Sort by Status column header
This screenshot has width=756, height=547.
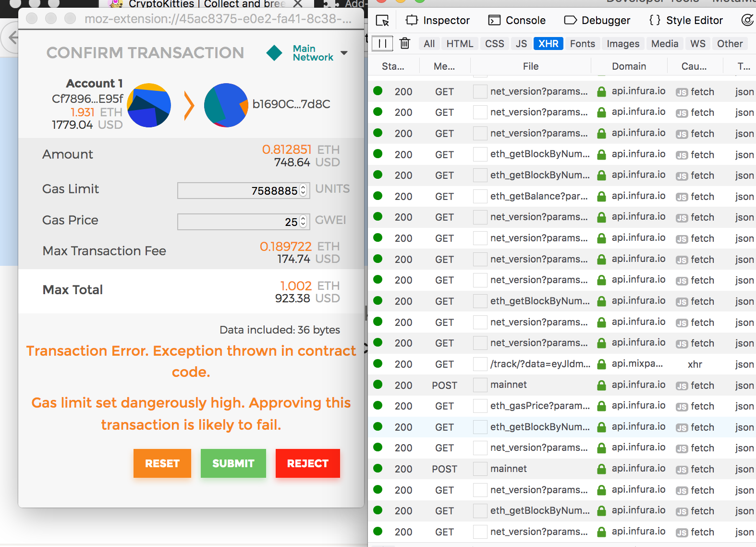click(x=393, y=66)
